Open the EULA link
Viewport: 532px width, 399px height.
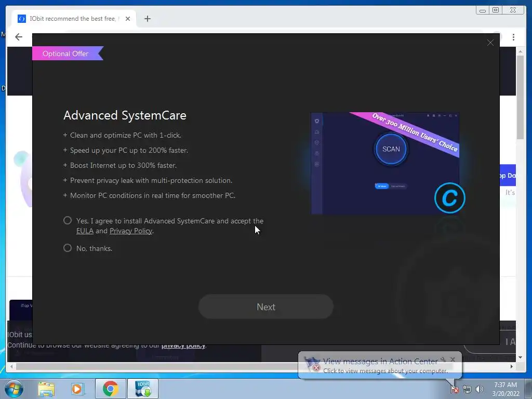tap(85, 231)
